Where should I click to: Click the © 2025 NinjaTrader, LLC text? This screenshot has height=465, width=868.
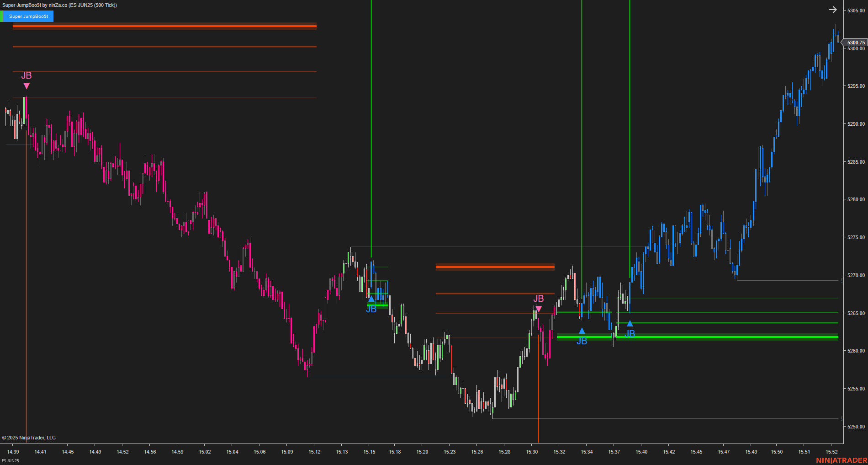(29, 438)
